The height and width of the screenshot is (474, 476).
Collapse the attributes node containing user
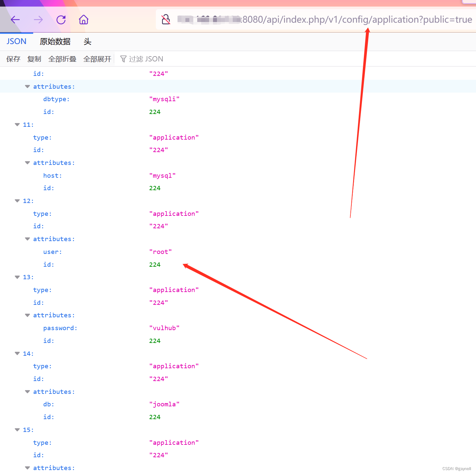[x=27, y=239]
